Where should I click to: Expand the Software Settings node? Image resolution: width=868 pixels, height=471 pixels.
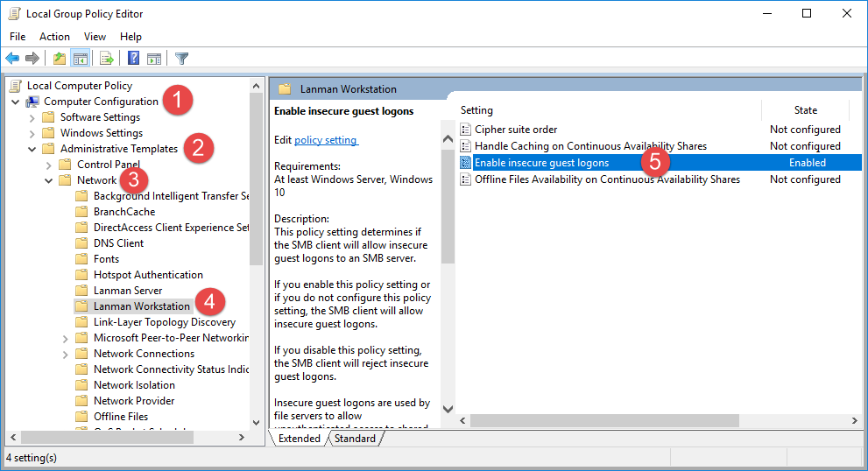tap(32, 118)
